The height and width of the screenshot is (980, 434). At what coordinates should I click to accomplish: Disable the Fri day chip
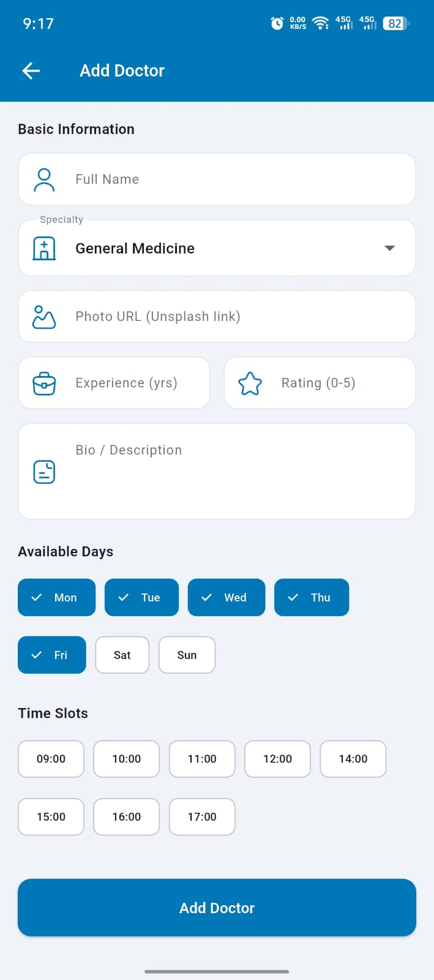(x=51, y=655)
